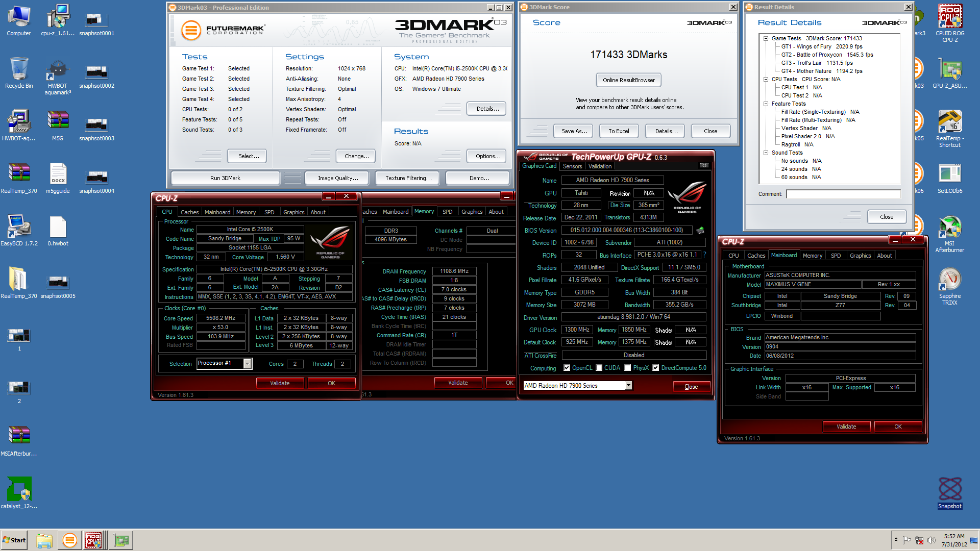Toggle DirectCompute 5.0 checkbox in GPU-Z
Screen dimensions: 980x551
(656, 368)
